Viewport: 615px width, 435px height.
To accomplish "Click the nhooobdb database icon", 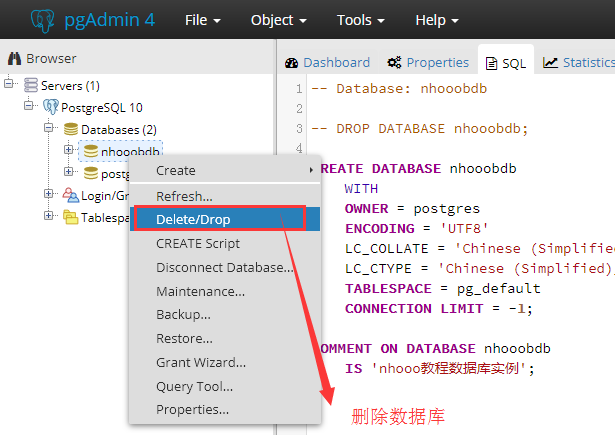I will [91, 151].
